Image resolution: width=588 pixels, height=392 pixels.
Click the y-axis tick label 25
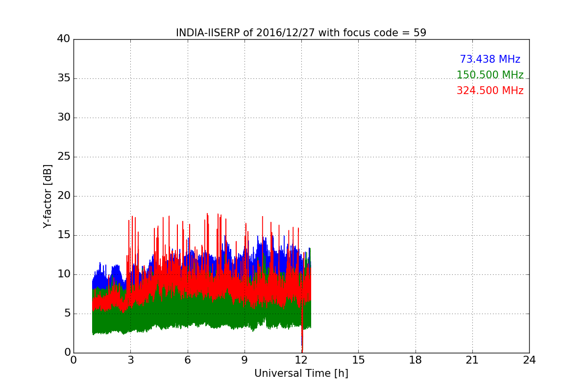pyautogui.click(x=64, y=157)
